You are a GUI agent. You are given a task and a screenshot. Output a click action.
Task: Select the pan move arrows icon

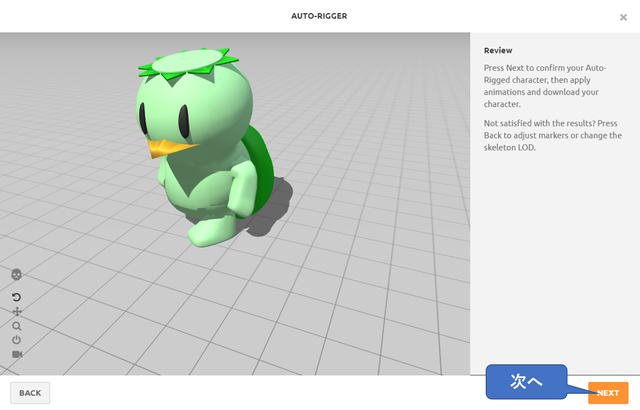point(17,312)
